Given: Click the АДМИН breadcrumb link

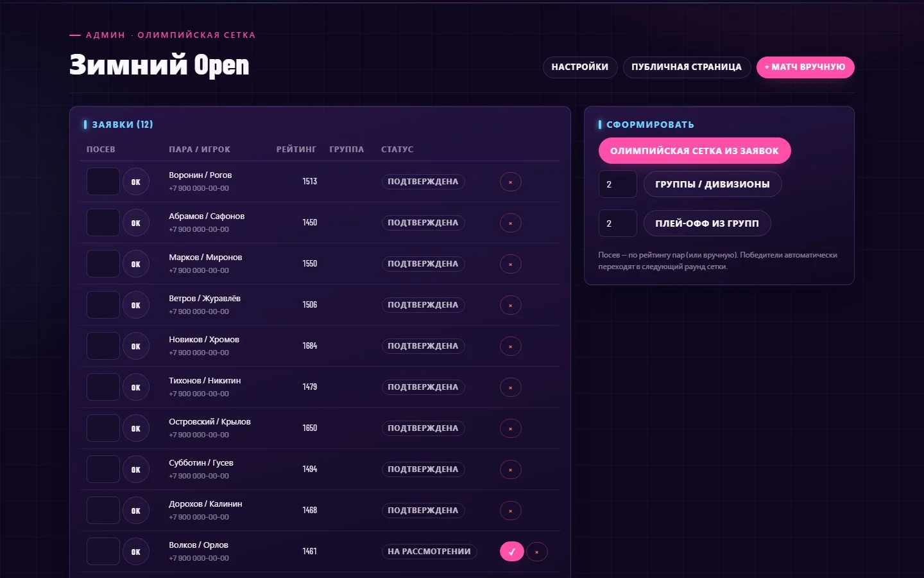Looking at the screenshot, I should click(105, 35).
